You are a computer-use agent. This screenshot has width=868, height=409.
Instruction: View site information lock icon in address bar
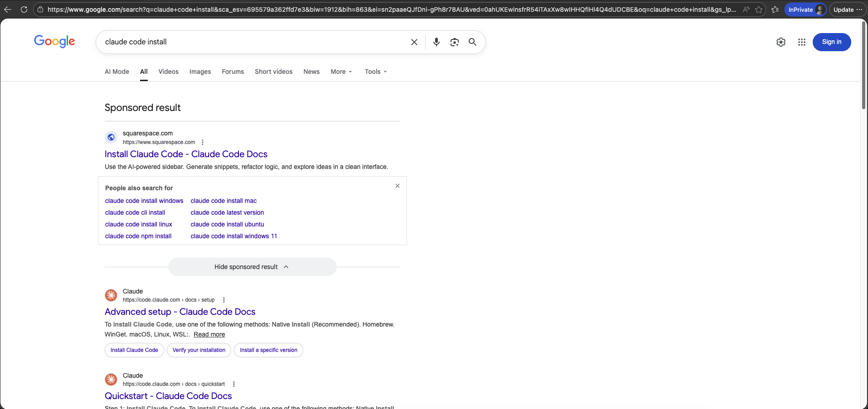[x=40, y=10]
